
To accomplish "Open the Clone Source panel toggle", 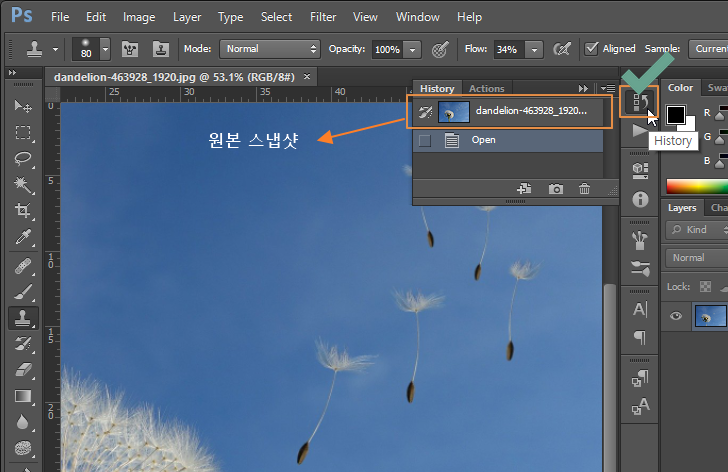I will coord(161,49).
